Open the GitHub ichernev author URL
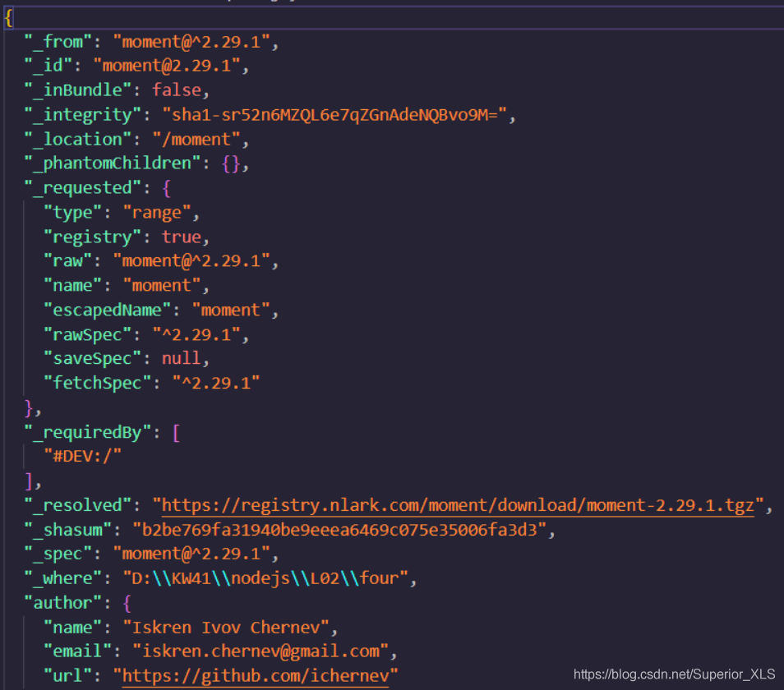This screenshot has width=784, height=690. [255, 675]
